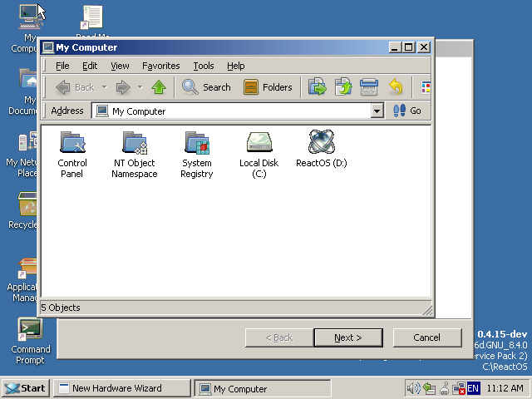Select My Computer desktop icon
The width and height of the screenshot is (532, 399).
tap(26, 27)
